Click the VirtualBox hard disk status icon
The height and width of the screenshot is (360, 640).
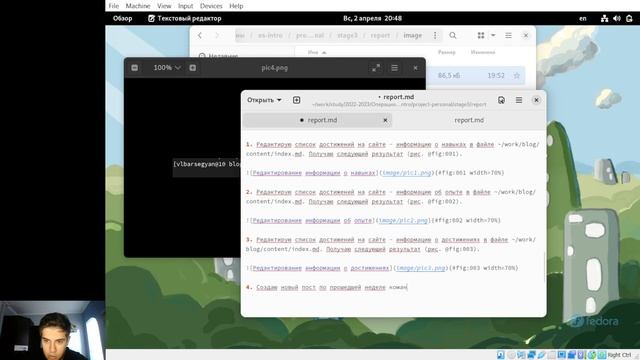(500, 355)
